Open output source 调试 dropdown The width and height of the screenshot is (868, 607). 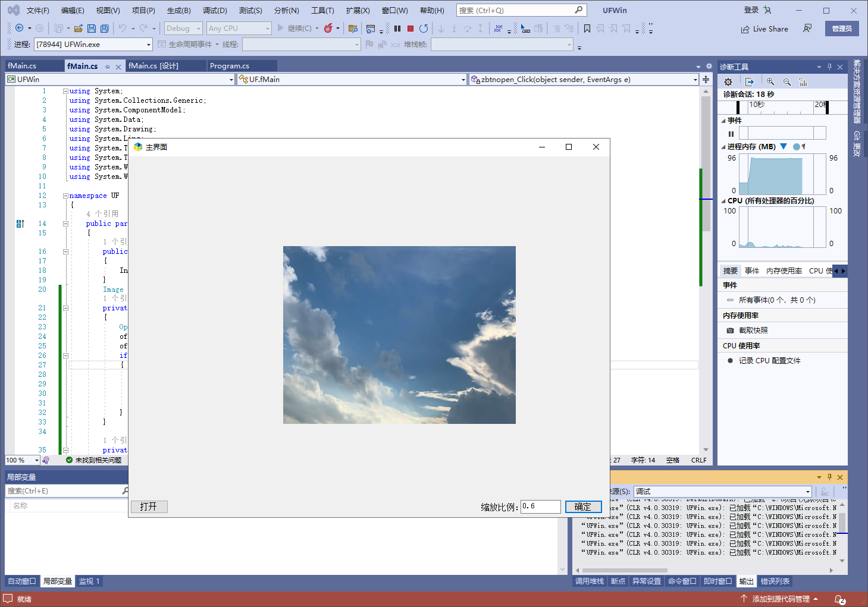[x=723, y=492]
